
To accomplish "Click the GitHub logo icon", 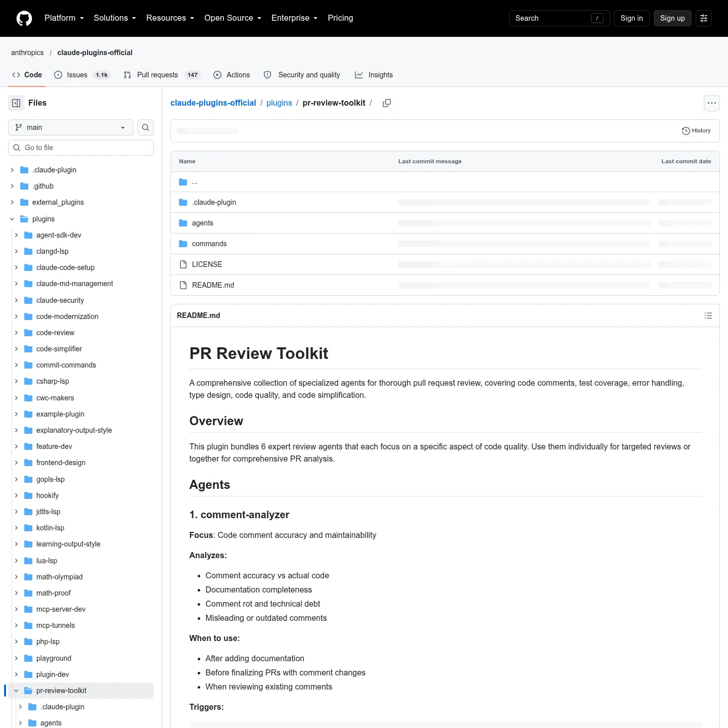I will 24,18.
